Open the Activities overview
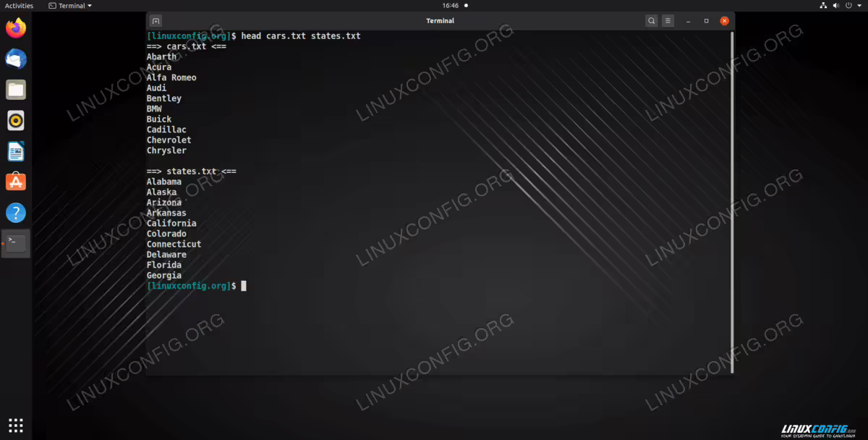 pyautogui.click(x=19, y=5)
